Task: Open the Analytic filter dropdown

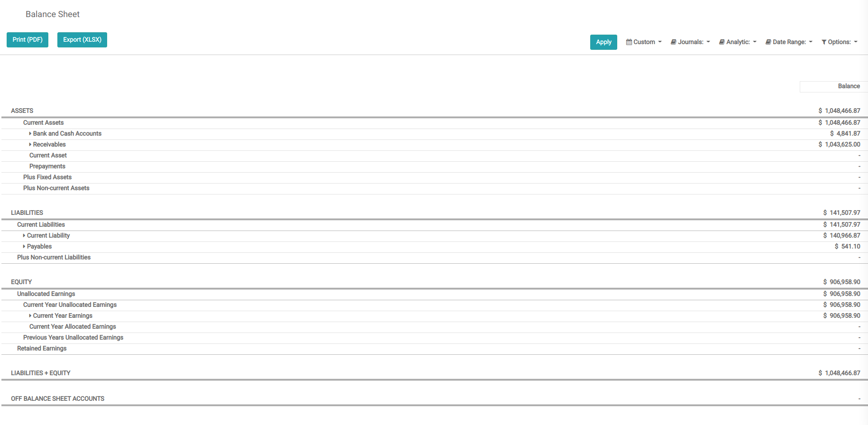Action: (x=739, y=42)
